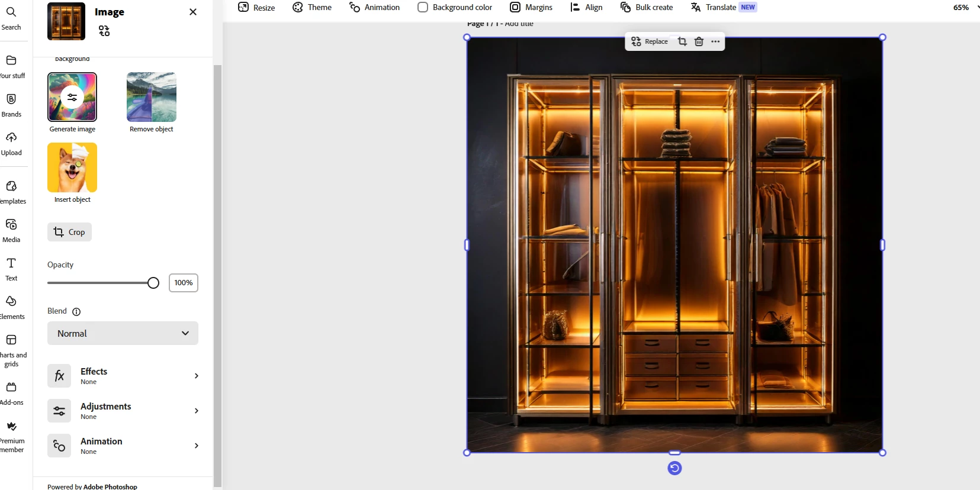980x490 pixels.
Task: Open the Search panel in sidebar
Action: (x=11, y=18)
